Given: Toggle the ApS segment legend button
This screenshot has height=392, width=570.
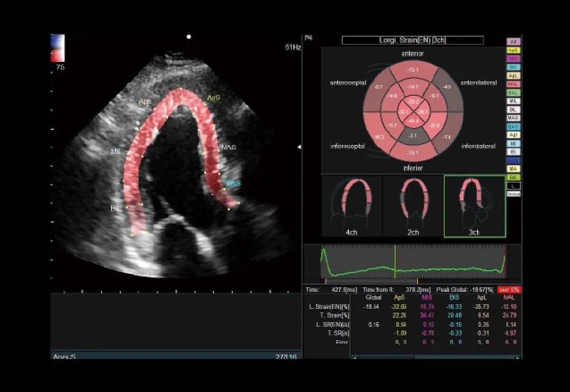Looking at the screenshot, I should point(513,50).
